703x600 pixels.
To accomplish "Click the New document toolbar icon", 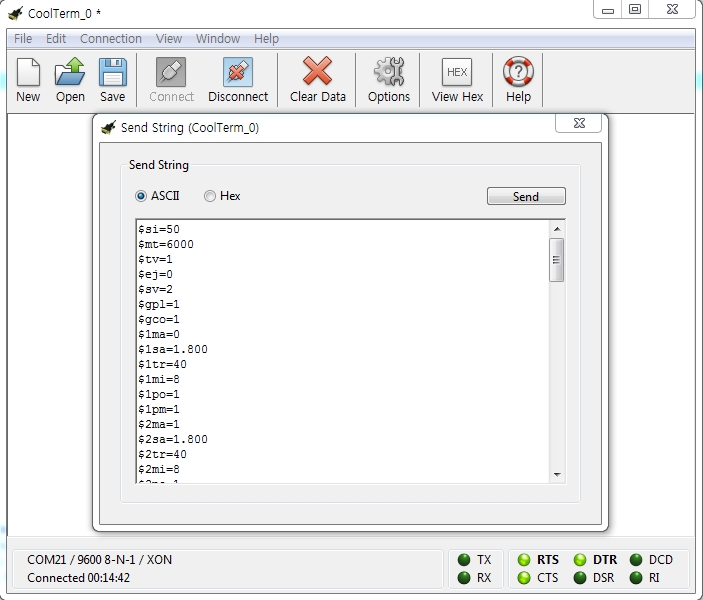I will 28,73.
